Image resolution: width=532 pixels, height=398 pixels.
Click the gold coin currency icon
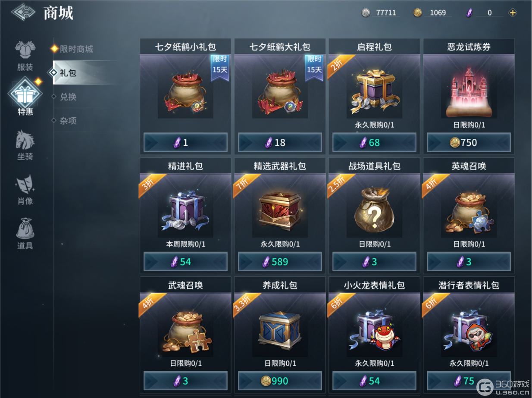point(417,13)
